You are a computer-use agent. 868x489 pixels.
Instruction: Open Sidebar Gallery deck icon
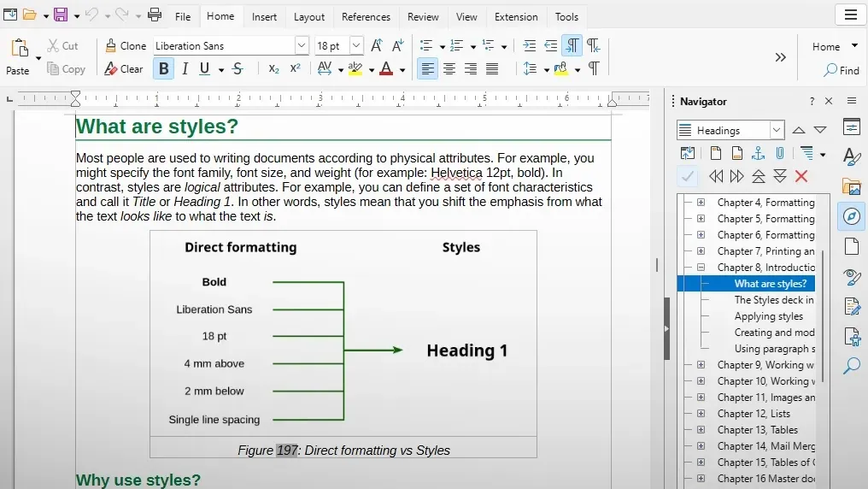point(852,186)
